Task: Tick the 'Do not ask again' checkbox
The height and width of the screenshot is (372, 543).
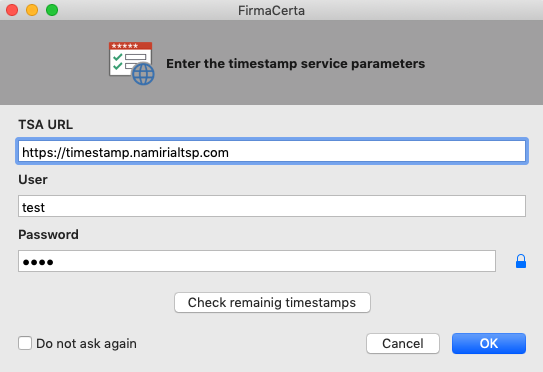Action: (25, 343)
